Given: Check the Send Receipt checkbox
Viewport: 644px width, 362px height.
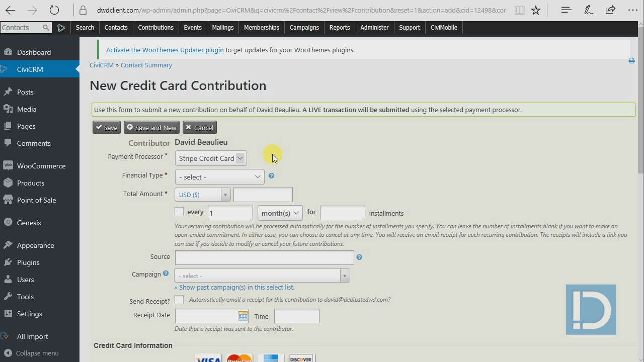Looking at the screenshot, I should pyautogui.click(x=179, y=299).
